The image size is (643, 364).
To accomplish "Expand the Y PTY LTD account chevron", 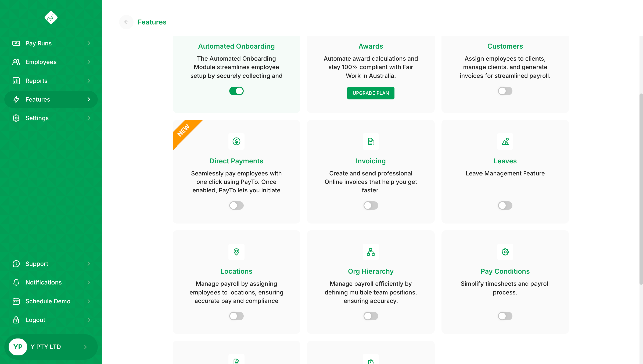I will tap(85, 347).
